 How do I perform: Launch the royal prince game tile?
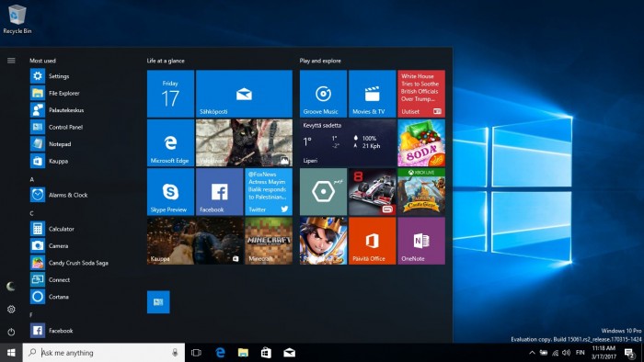(323, 241)
